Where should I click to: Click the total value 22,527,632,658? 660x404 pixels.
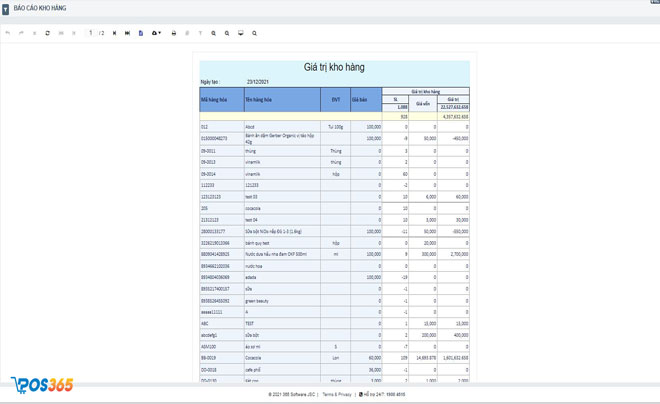point(454,107)
